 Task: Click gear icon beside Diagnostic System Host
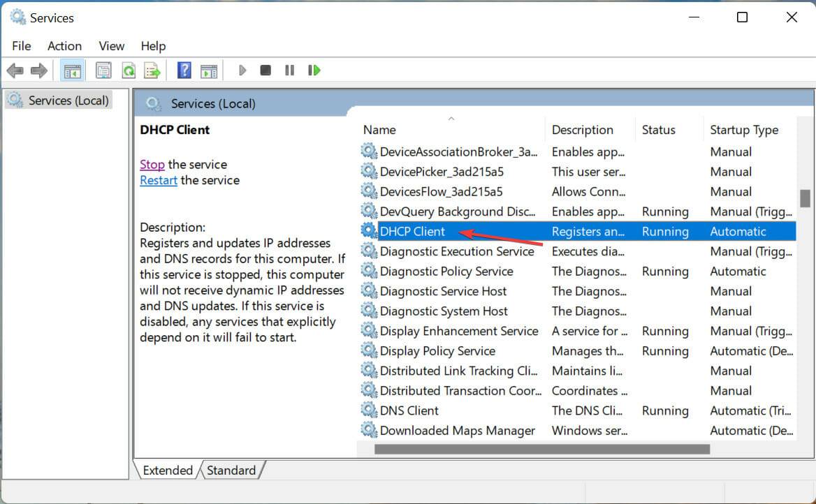[x=369, y=310]
